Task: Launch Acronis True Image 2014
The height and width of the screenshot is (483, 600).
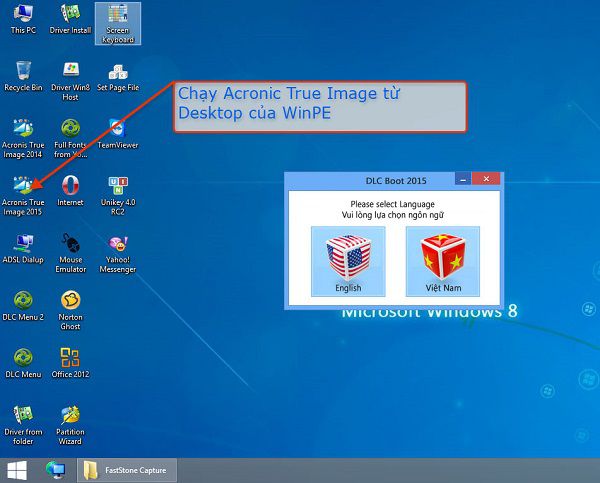Action: 23,138
